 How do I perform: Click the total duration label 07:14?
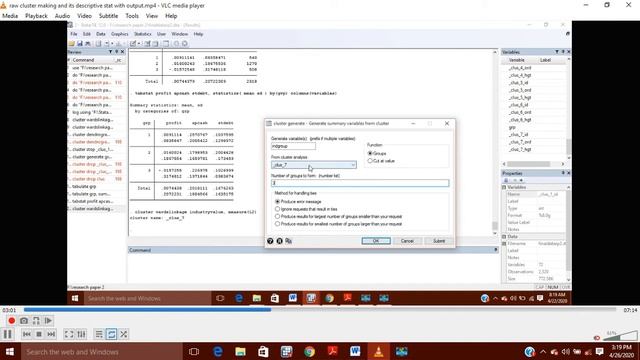click(630, 310)
